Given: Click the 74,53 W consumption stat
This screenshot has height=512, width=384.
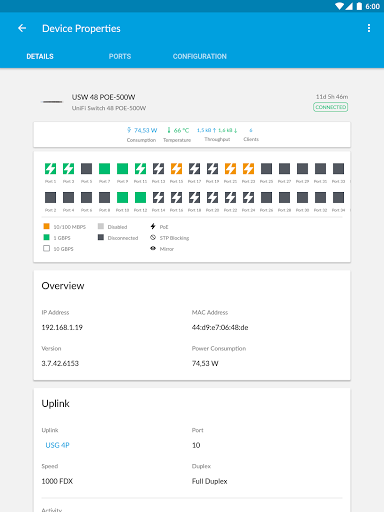Looking at the screenshot, I should pos(142,130).
